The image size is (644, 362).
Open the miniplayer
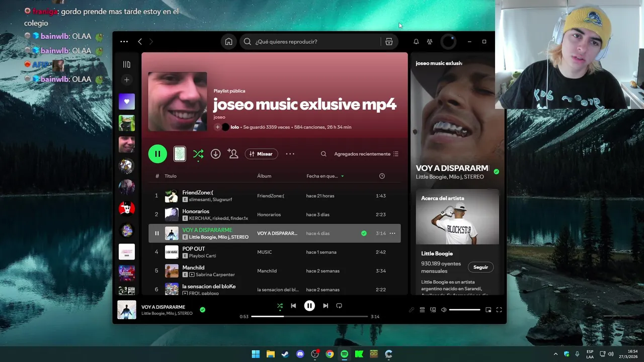click(488, 310)
